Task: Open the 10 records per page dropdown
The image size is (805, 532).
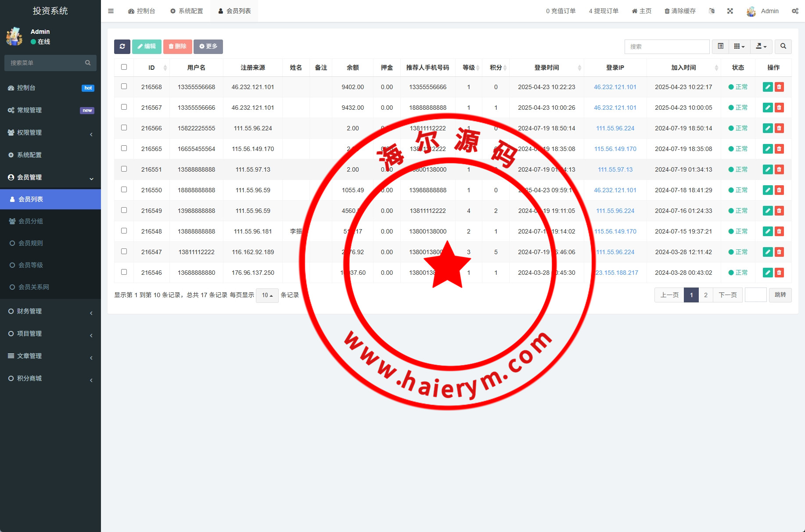Action: (267, 295)
